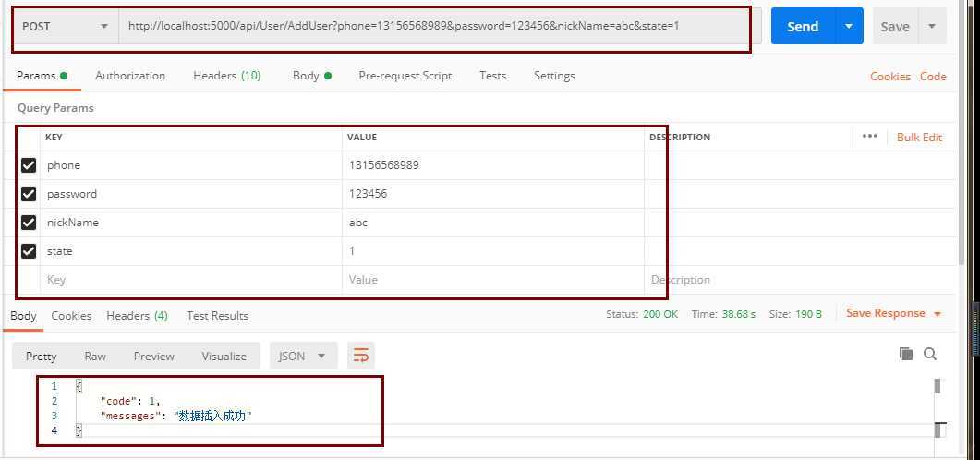
Task: Uncheck the phone parameter checkbox
Action: tap(29, 165)
